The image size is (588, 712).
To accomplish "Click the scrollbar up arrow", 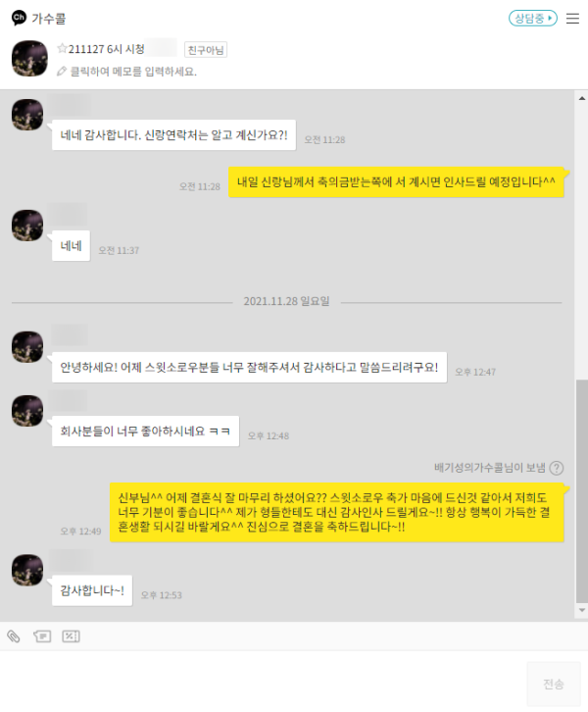I will click(x=582, y=98).
